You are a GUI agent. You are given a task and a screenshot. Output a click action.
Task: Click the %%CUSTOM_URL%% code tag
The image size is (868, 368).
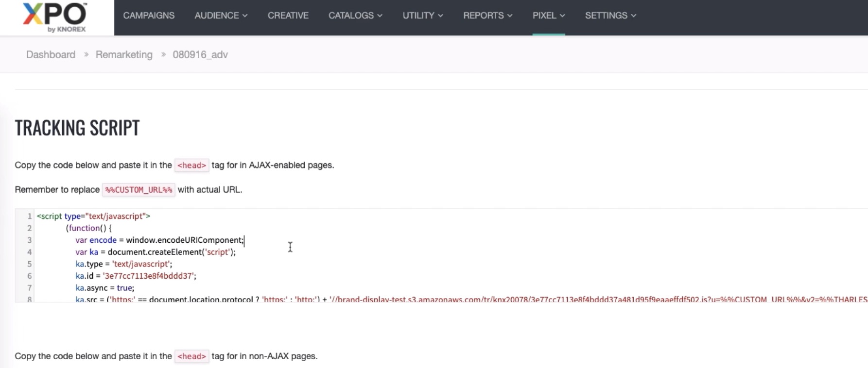click(x=139, y=190)
